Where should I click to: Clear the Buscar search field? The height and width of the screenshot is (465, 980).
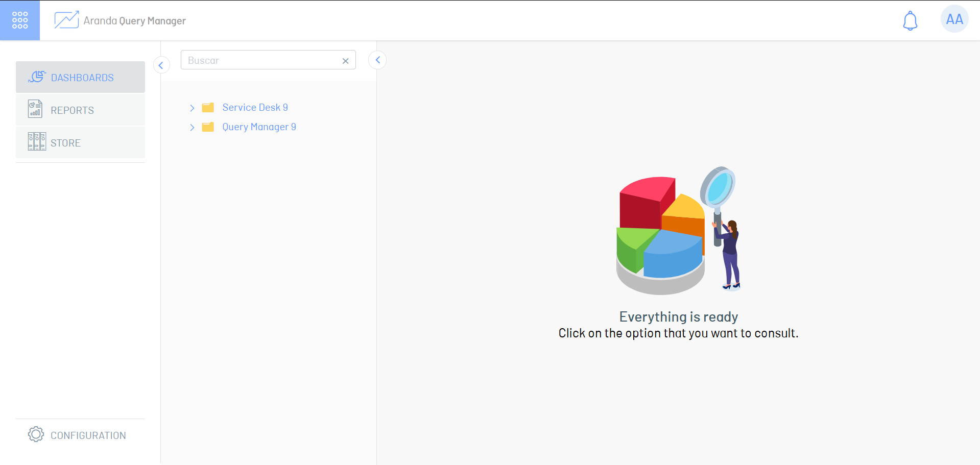click(x=346, y=61)
